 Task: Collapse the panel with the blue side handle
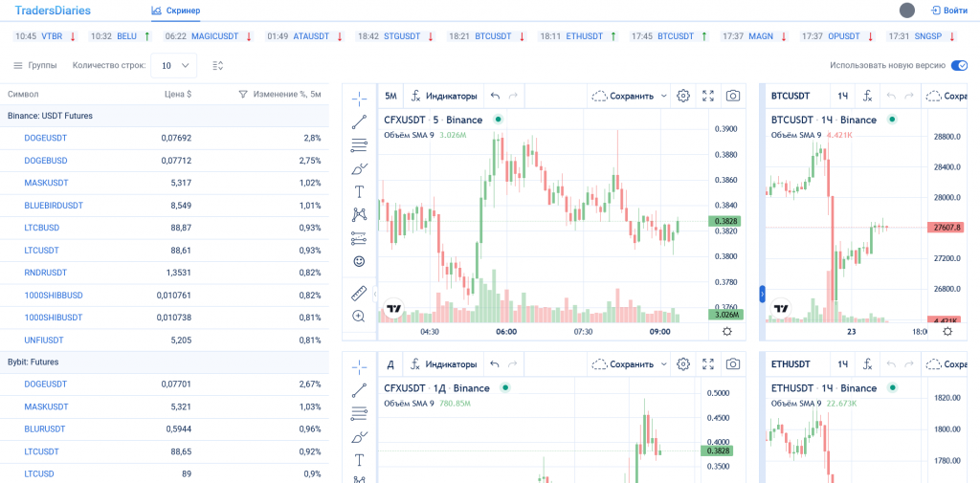pos(762,294)
